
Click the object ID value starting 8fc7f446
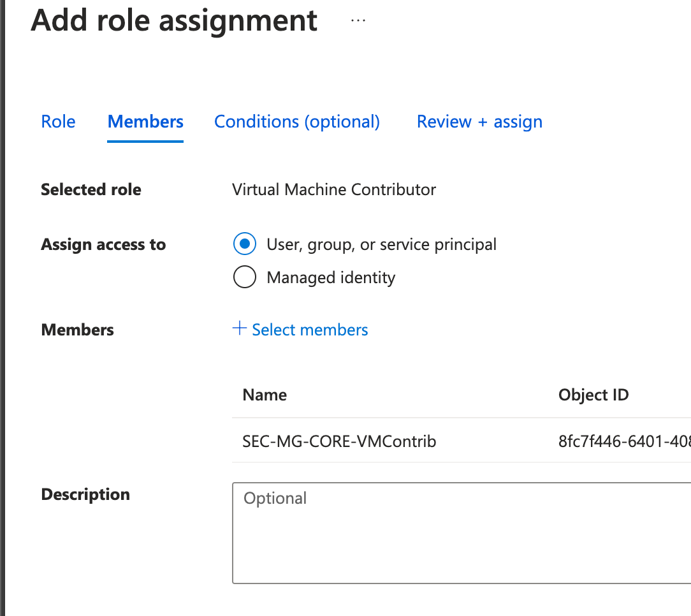pos(623,441)
